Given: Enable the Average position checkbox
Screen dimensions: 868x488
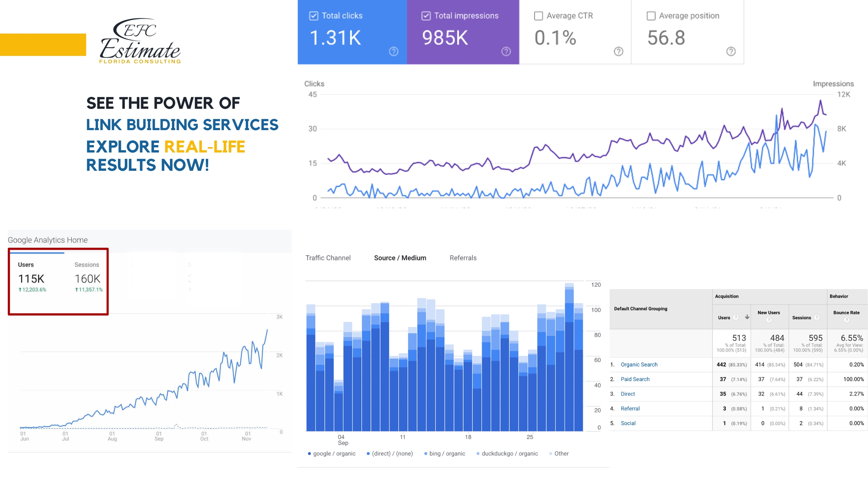Looking at the screenshot, I should pyautogui.click(x=651, y=16).
